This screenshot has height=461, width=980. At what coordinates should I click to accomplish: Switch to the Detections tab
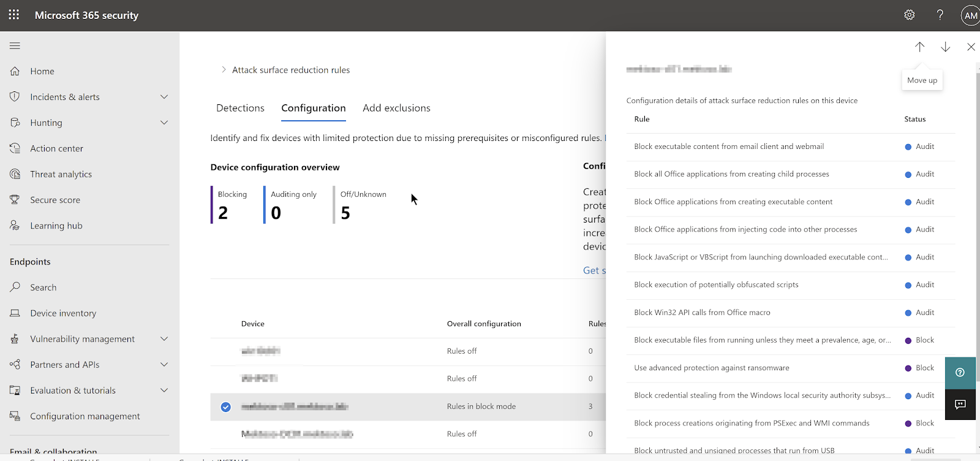(x=240, y=108)
